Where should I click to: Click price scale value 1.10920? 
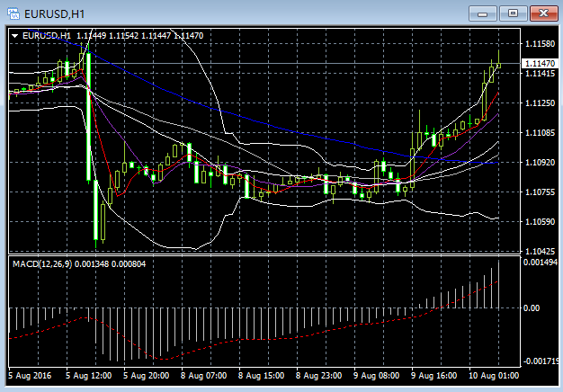coord(540,162)
